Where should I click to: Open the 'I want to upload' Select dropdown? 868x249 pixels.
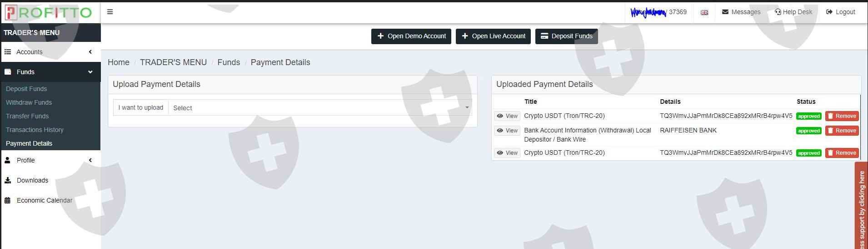coord(320,108)
